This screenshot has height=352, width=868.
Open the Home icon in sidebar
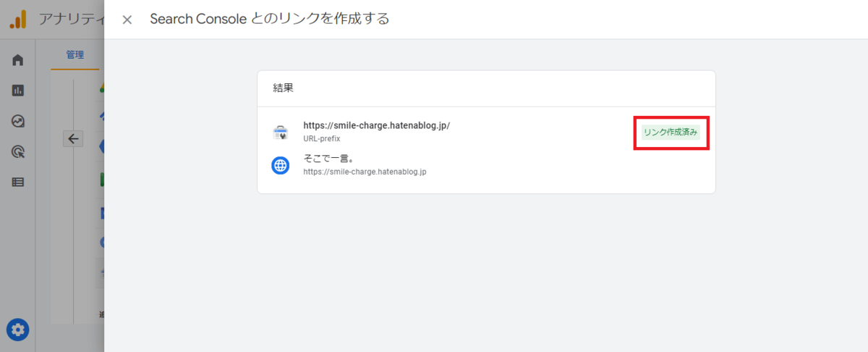(18, 60)
